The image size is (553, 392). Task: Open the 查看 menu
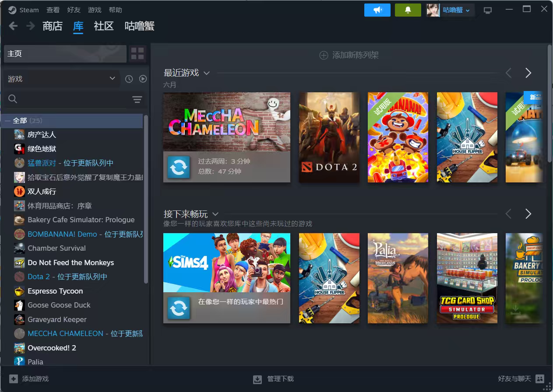(53, 10)
